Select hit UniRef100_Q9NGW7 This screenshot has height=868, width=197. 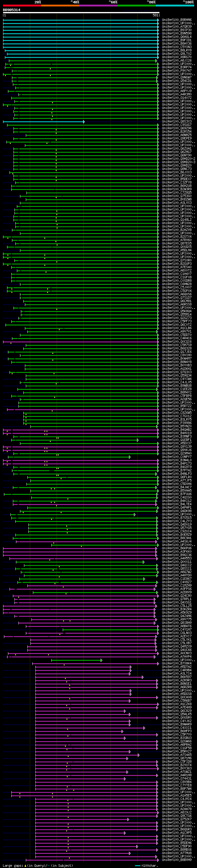[x=177, y=78]
